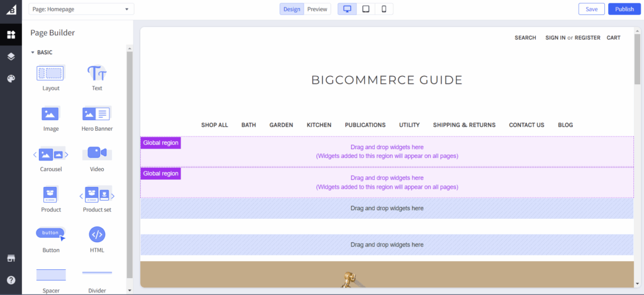Switch to Preview mode
This screenshot has width=644, height=295.
[x=318, y=9]
